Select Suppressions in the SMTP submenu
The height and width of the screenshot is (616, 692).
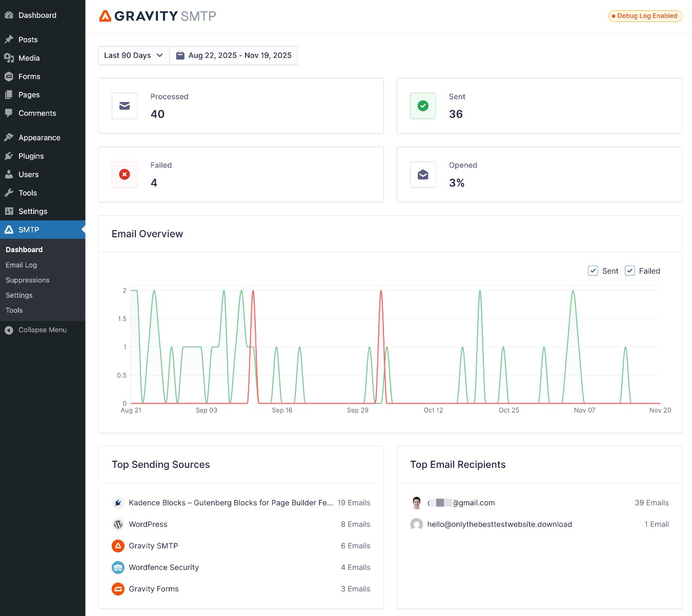point(27,280)
